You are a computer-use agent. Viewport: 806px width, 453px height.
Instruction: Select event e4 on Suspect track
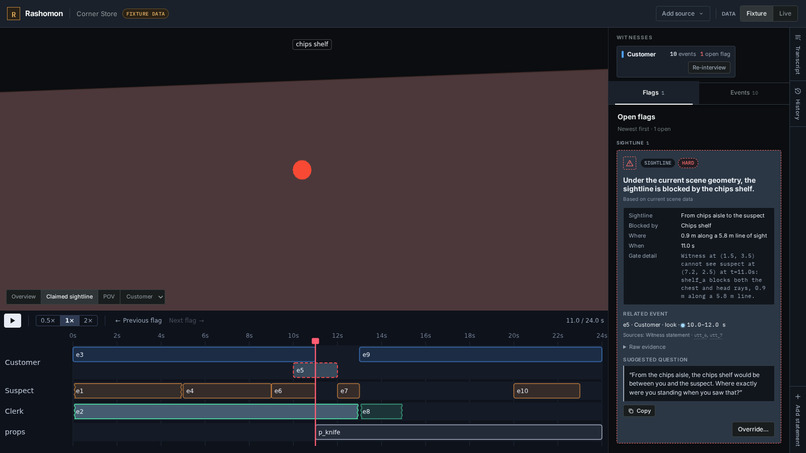pyautogui.click(x=227, y=391)
